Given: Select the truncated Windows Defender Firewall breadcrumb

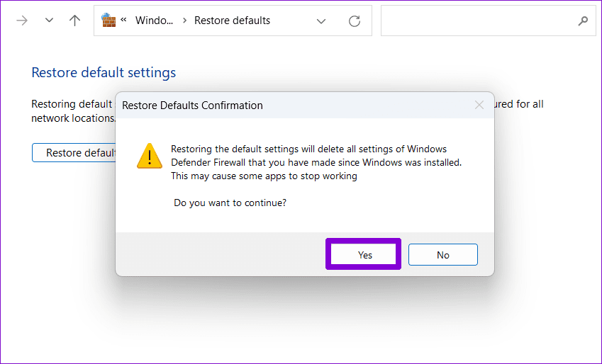Looking at the screenshot, I should 153,21.
